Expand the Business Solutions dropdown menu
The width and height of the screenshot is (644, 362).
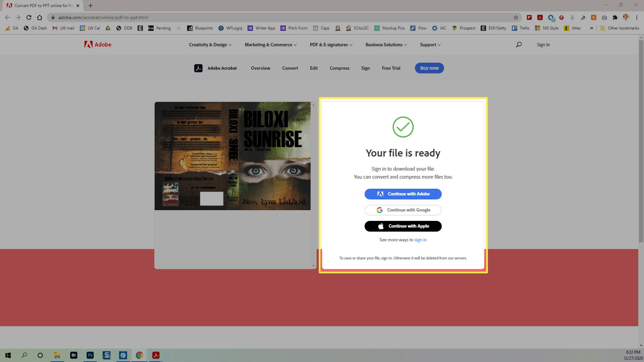click(x=385, y=45)
